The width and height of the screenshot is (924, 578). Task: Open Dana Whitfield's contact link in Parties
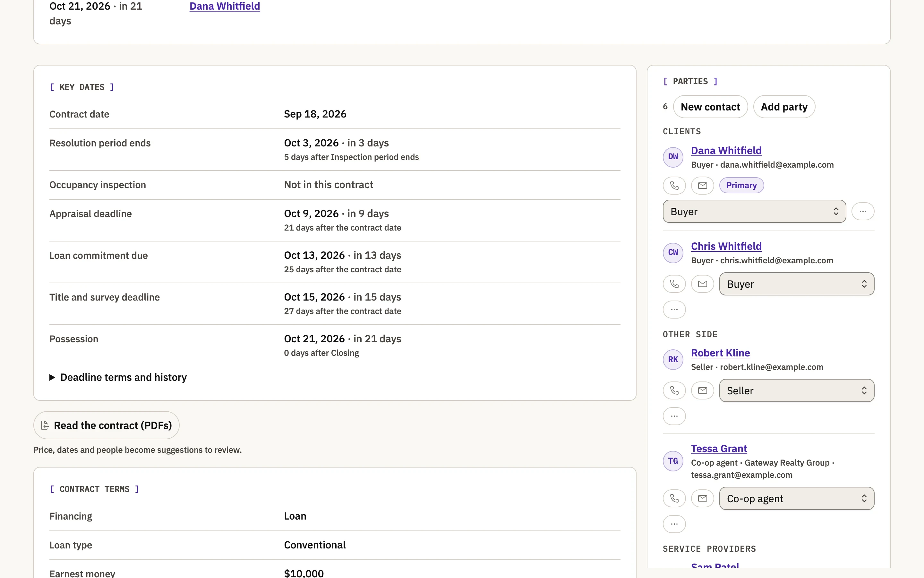tap(726, 151)
